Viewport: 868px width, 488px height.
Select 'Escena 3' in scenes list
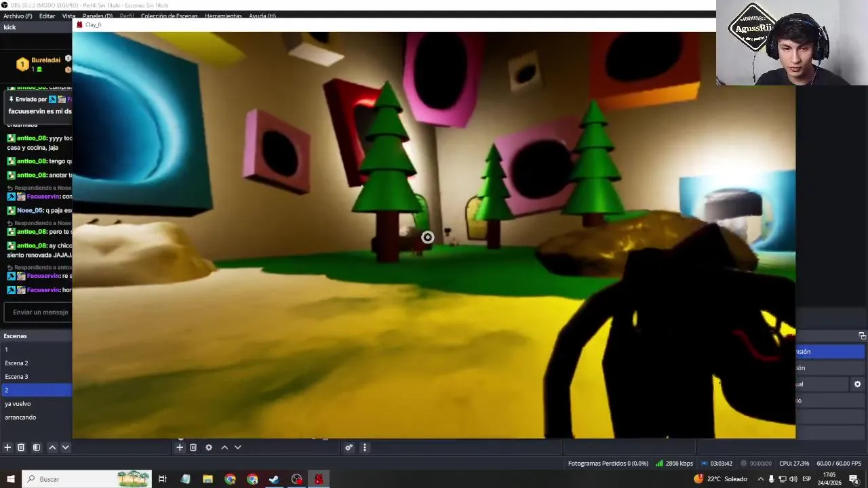(36, 377)
